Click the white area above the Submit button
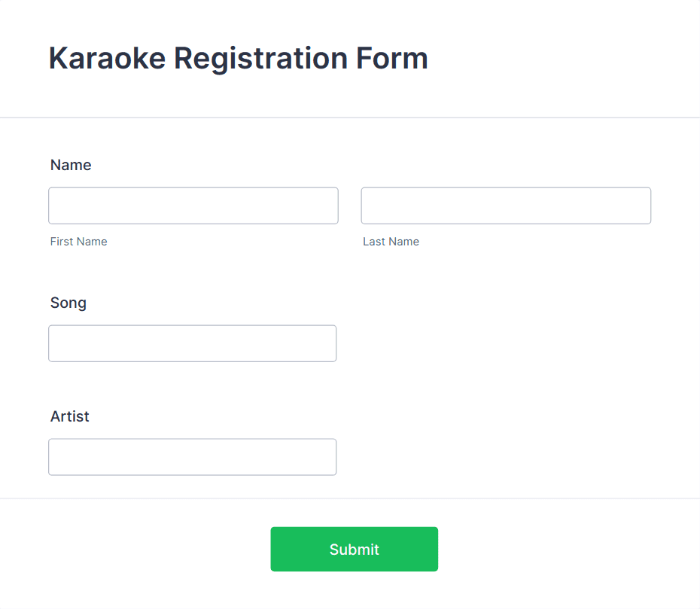 tap(354, 513)
